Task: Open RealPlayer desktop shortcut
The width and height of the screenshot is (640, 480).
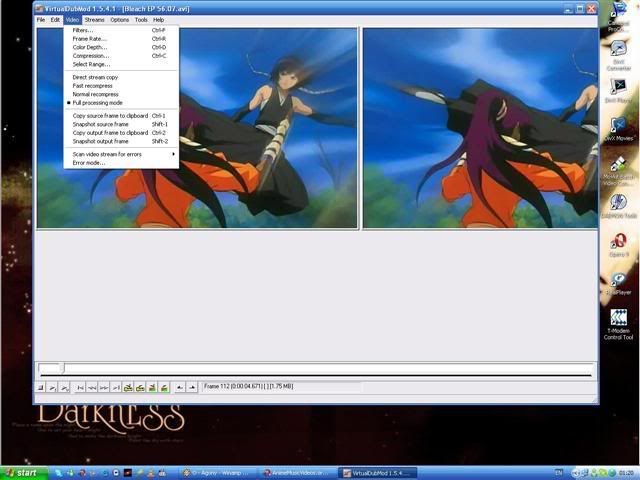Action: (x=618, y=284)
